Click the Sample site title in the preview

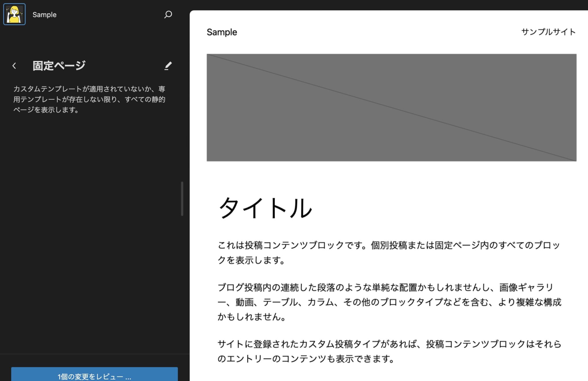pos(222,32)
